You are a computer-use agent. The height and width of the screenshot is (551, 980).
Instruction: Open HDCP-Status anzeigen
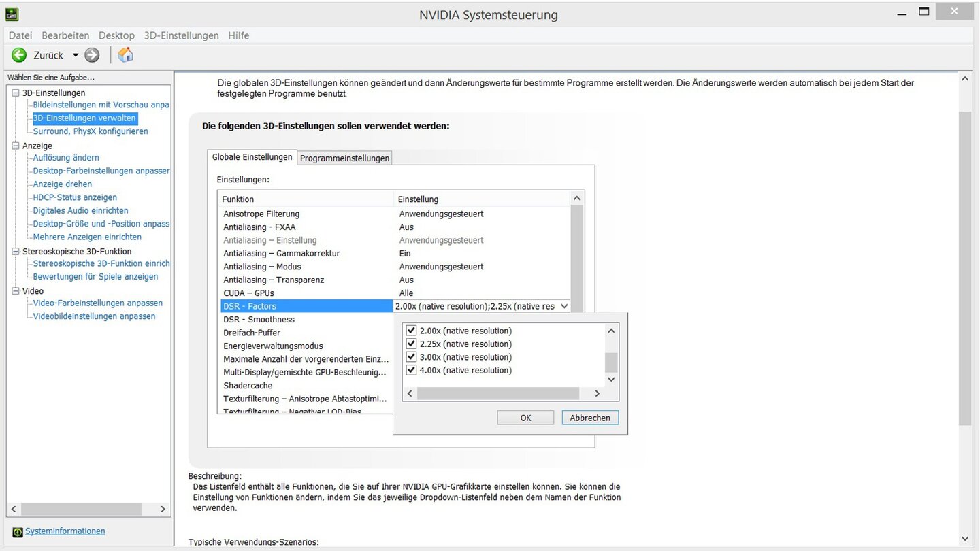(75, 197)
